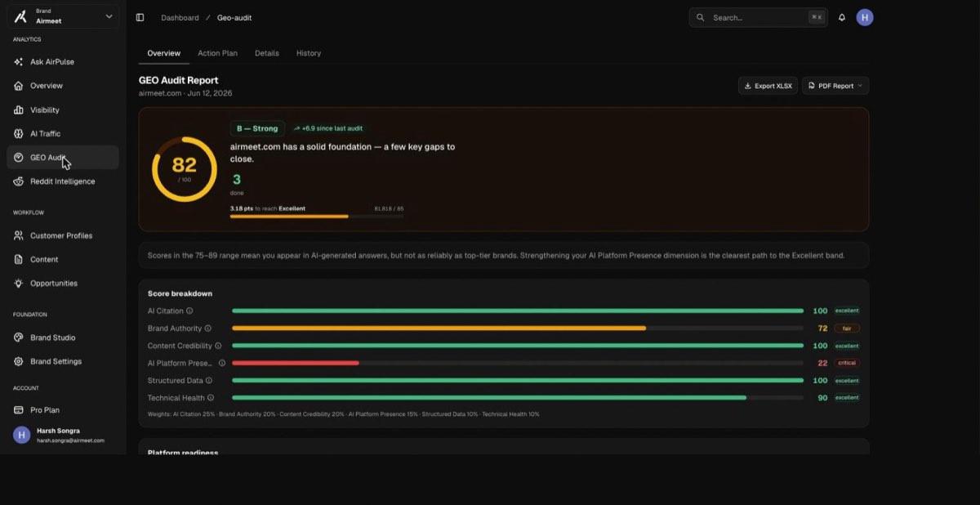
Task: Click the Visibility bar-chart icon
Action: tap(19, 109)
